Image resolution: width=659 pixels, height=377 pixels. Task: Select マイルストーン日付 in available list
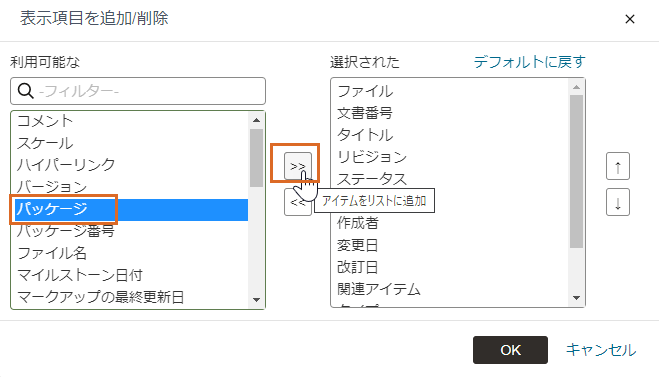(x=131, y=275)
